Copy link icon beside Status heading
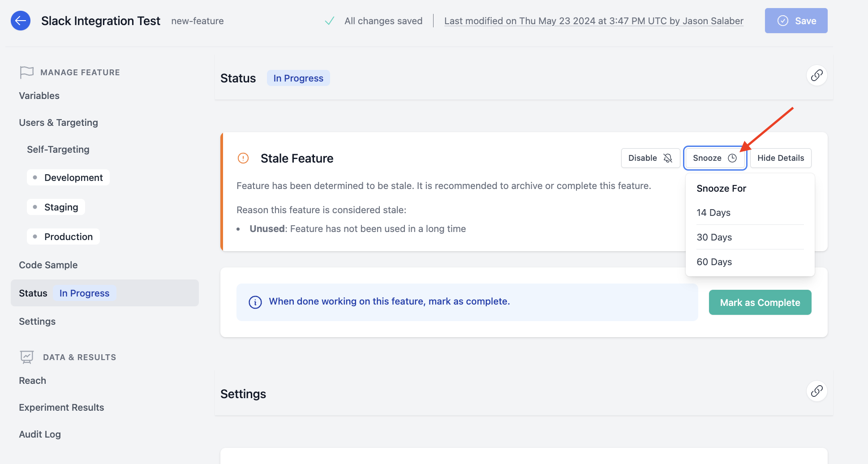The width and height of the screenshot is (868, 464). [x=816, y=75]
